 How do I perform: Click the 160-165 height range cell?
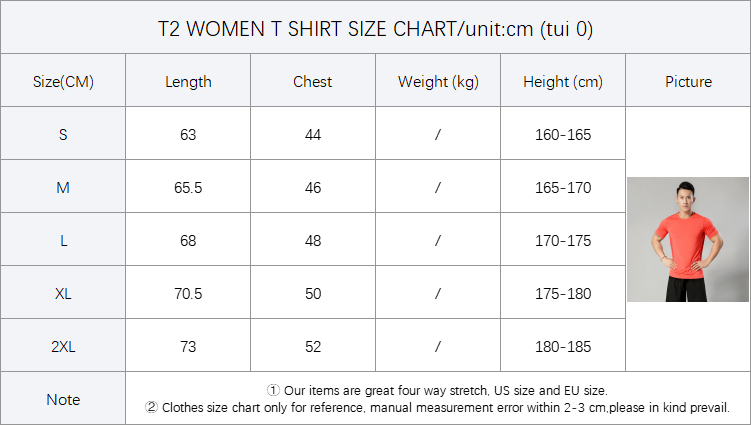pyautogui.click(x=563, y=135)
